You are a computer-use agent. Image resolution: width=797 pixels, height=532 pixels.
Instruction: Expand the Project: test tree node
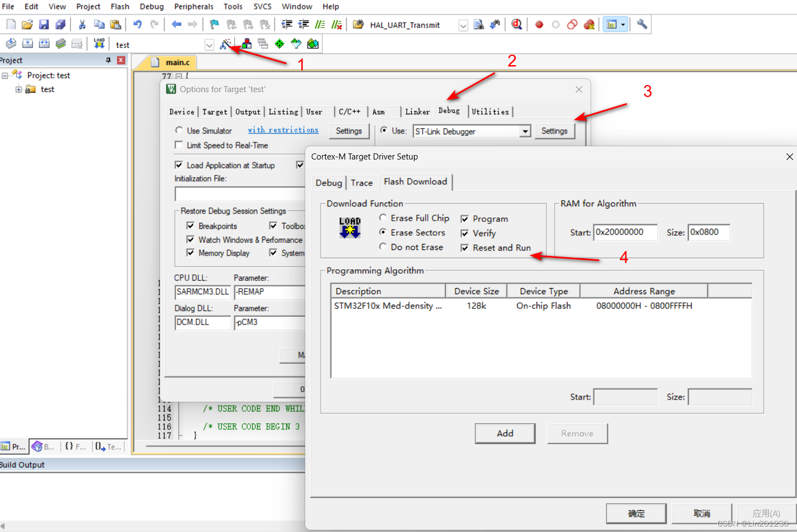[x=5, y=76]
